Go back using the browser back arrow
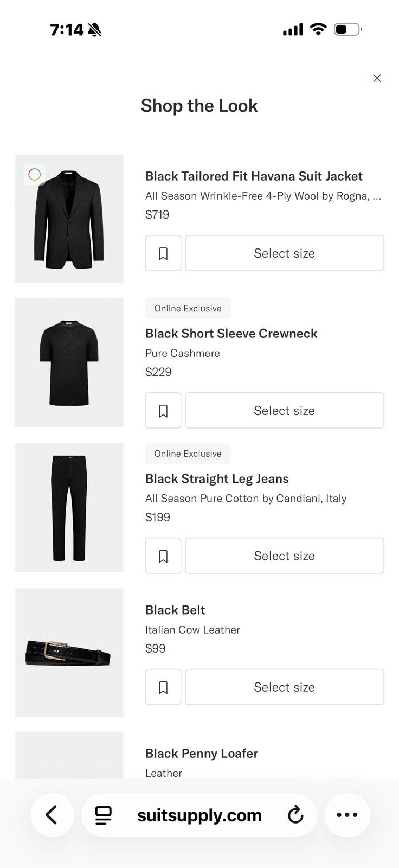Viewport: 399px width, 868px height. tap(52, 815)
